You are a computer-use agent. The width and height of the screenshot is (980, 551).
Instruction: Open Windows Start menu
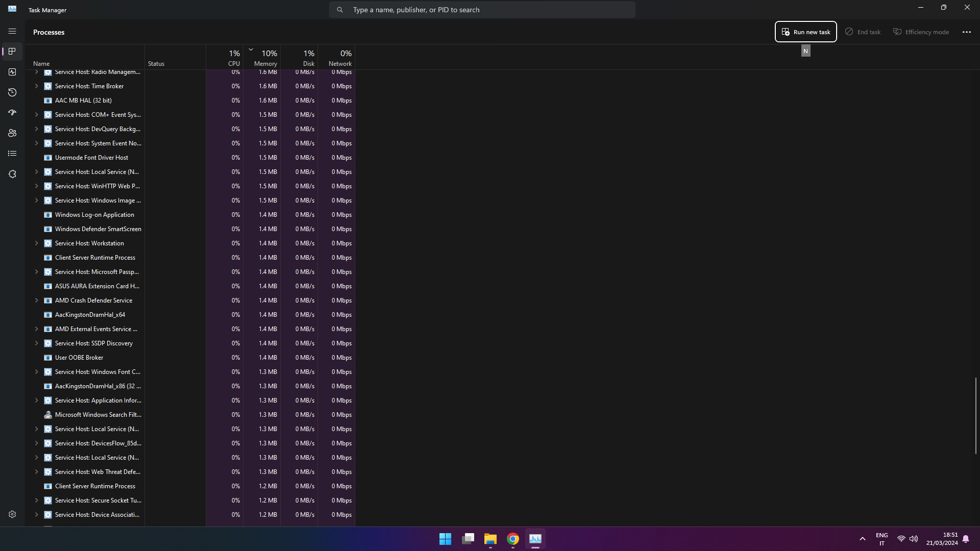click(445, 539)
